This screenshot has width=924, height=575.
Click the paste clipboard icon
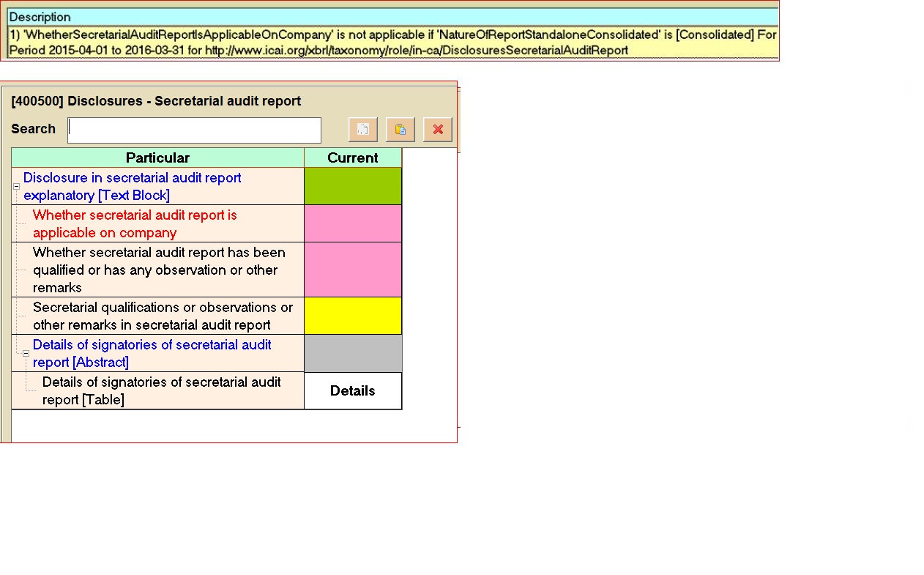pos(400,130)
